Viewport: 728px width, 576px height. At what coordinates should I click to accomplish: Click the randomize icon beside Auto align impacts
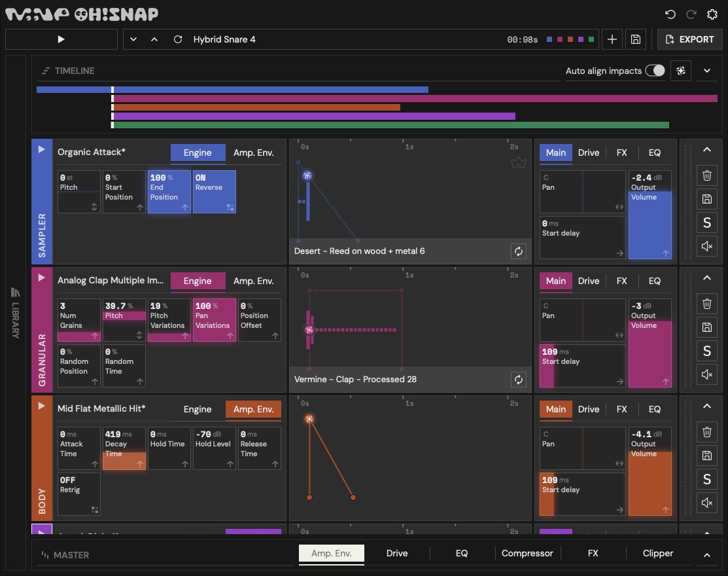681,71
